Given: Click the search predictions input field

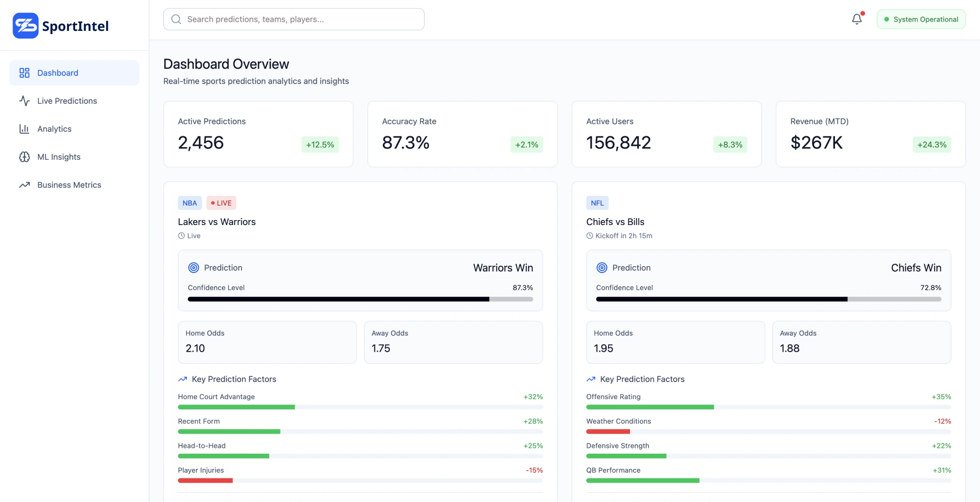Looking at the screenshot, I should click(294, 19).
